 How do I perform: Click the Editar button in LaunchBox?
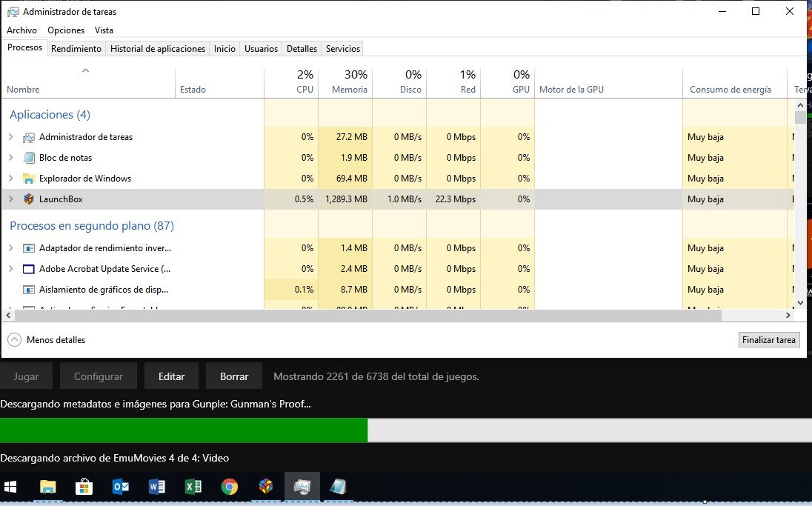click(171, 376)
